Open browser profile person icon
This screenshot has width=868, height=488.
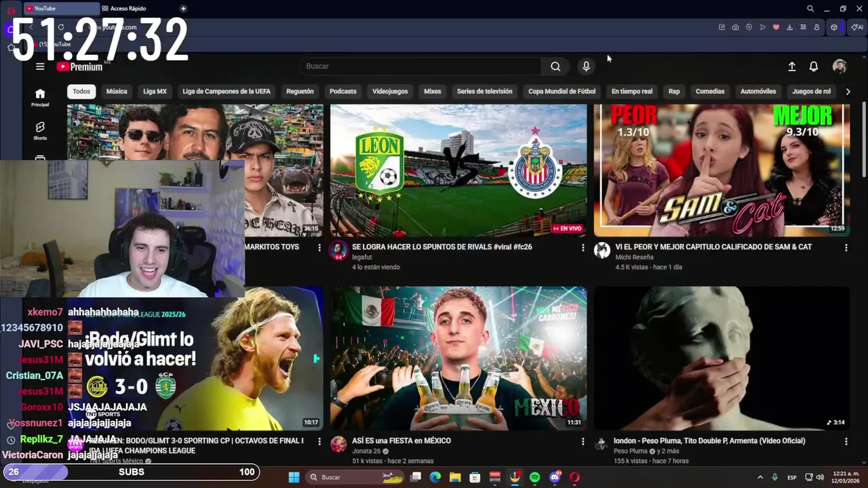pyautogui.click(x=816, y=27)
